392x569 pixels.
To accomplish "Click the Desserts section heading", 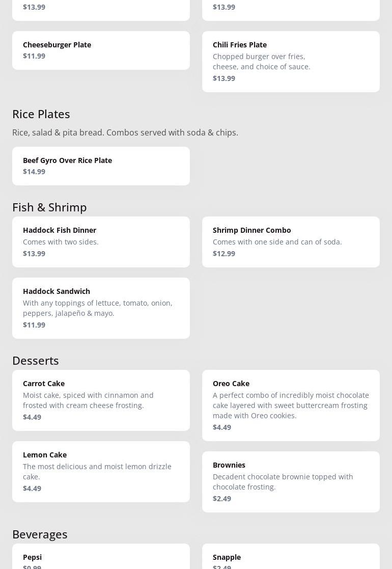I will (36, 361).
